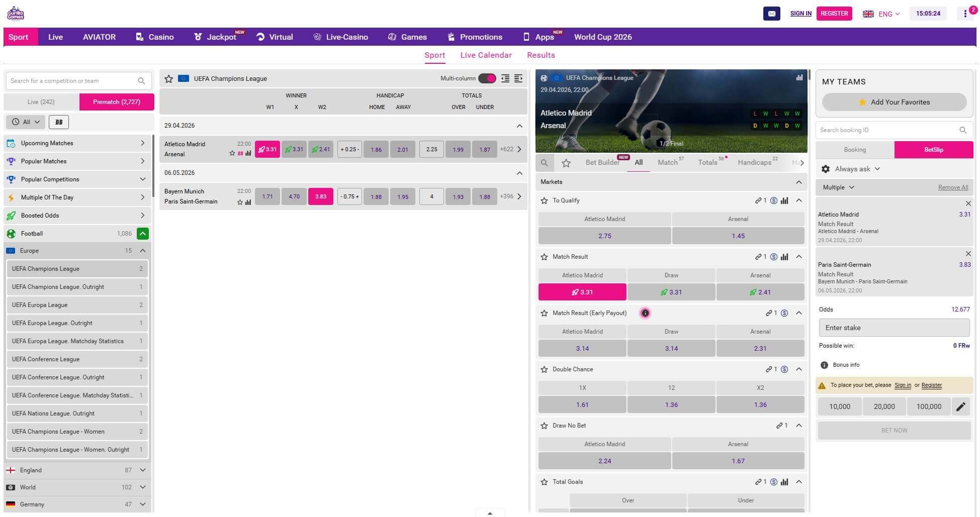Screen dimensions: 980x517
Task: Click the SIGN IN link
Action: [800, 14]
